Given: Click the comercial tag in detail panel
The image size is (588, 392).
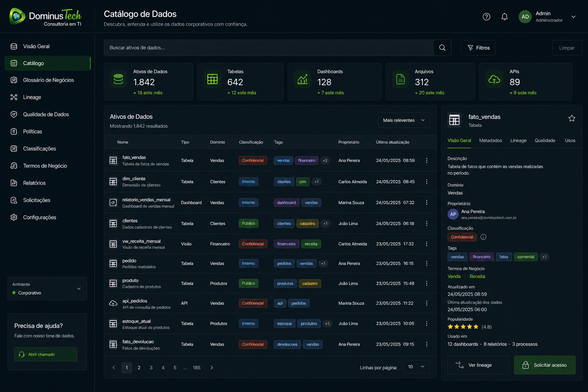Looking at the screenshot, I should (526, 257).
